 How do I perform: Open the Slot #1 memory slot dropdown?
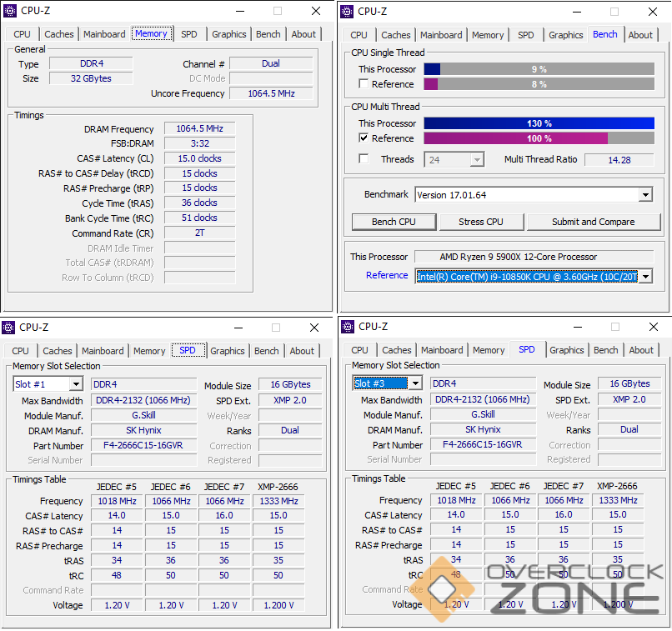[x=75, y=384]
